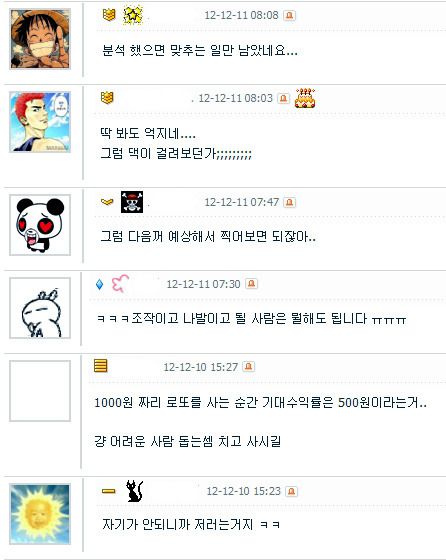Open the sun baby face avatar
The image size is (446, 560).
coord(40,514)
